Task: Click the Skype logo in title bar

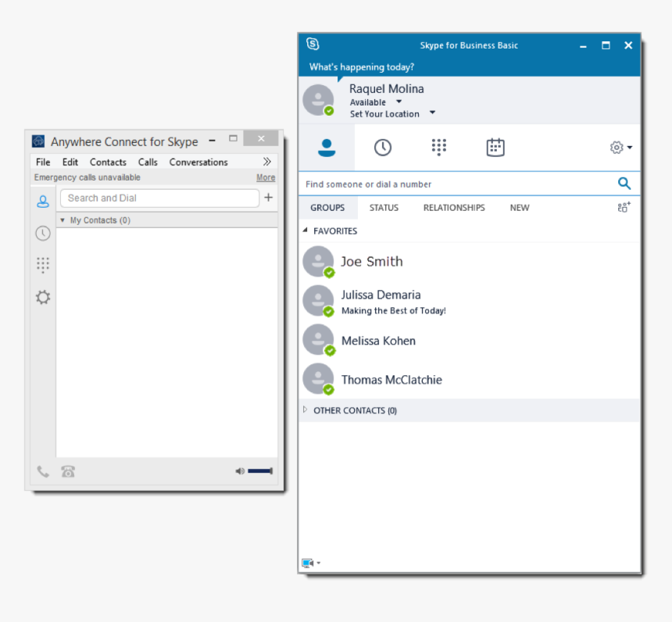Action: (313, 44)
